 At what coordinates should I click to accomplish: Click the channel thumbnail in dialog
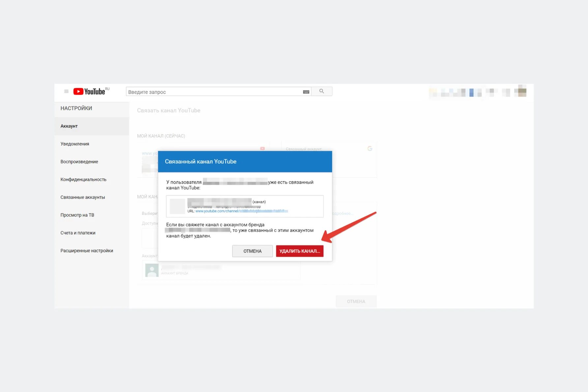point(177,206)
